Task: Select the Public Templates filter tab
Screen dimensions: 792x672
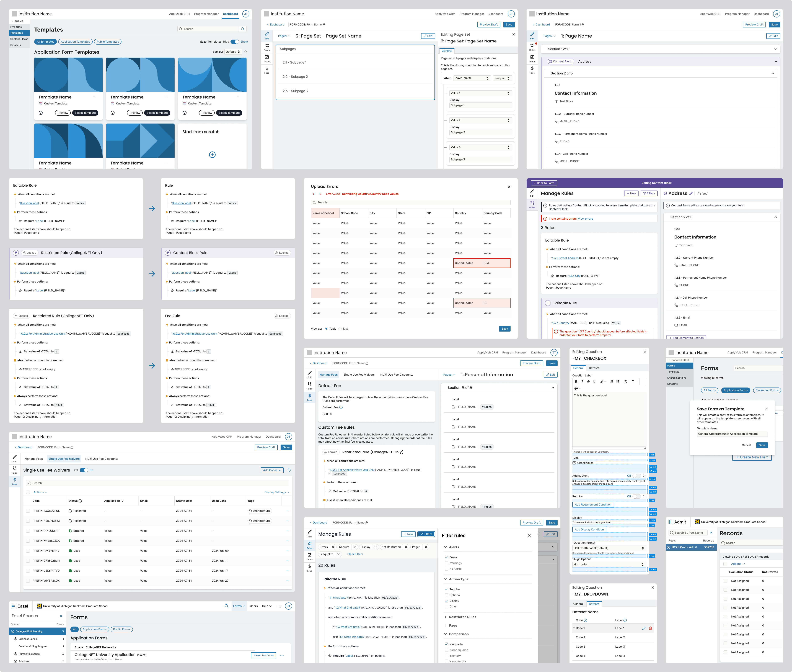Action: (108, 42)
